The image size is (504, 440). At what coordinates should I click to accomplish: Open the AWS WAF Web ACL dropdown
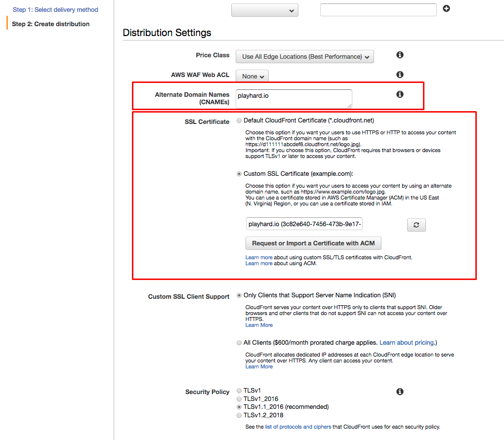pos(252,76)
